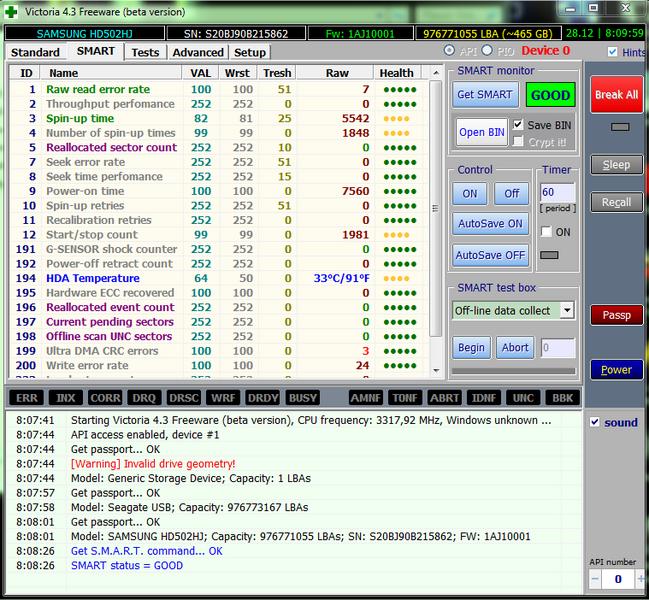This screenshot has width=649, height=600.
Task: Toggle the Crypt it checkbox
Action: pos(518,142)
